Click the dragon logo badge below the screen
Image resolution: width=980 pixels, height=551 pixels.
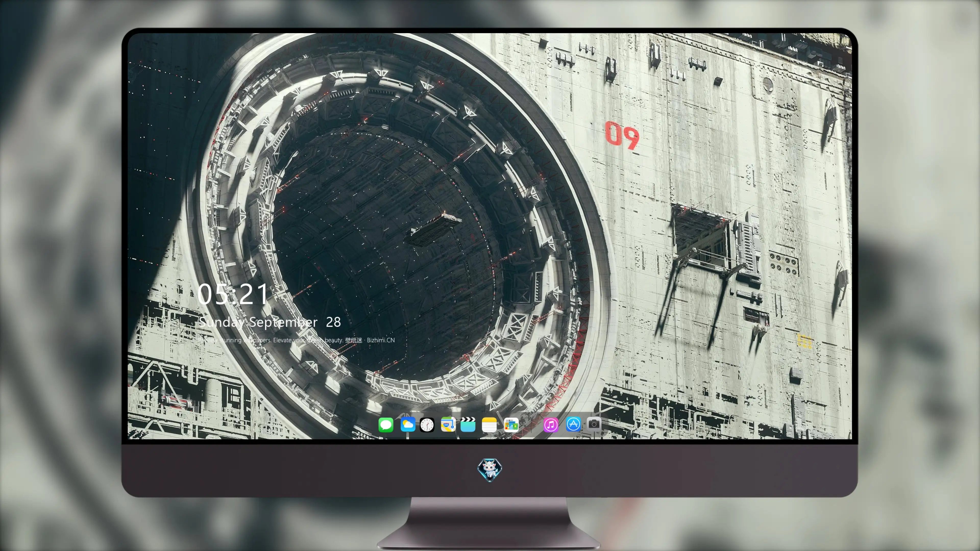490,470
